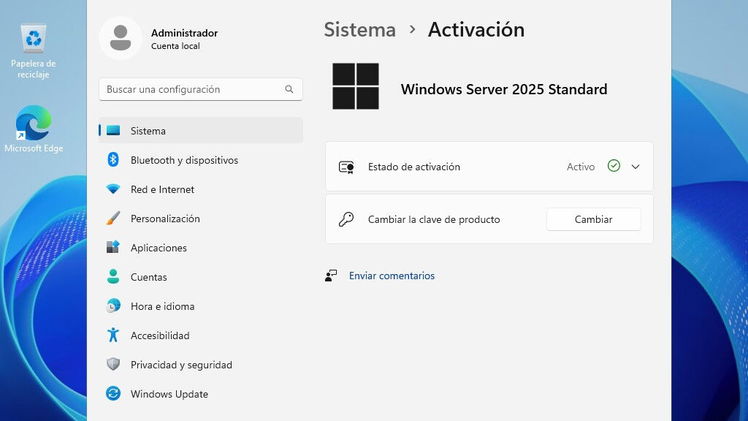Click the Activación breadcrumb heading

point(476,30)
